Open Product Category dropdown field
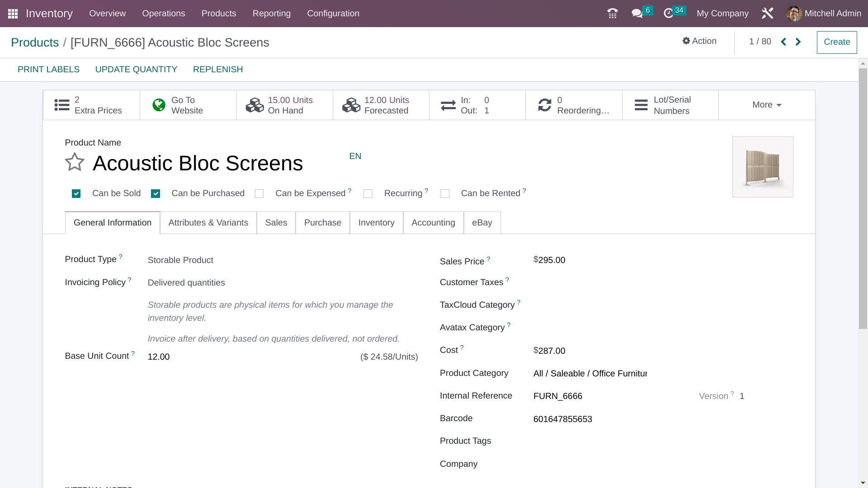The width and height of the screenshot is (868, 488). (590, 374)
